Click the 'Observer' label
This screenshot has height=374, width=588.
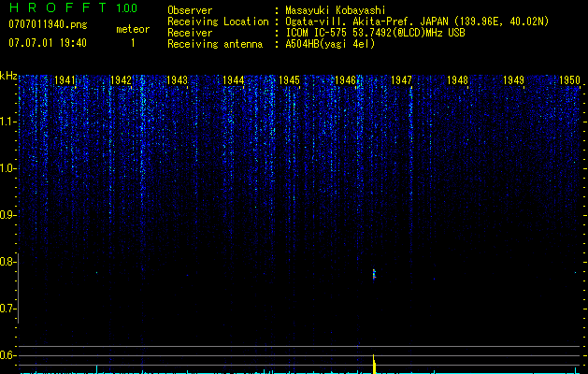coord(190,10)
